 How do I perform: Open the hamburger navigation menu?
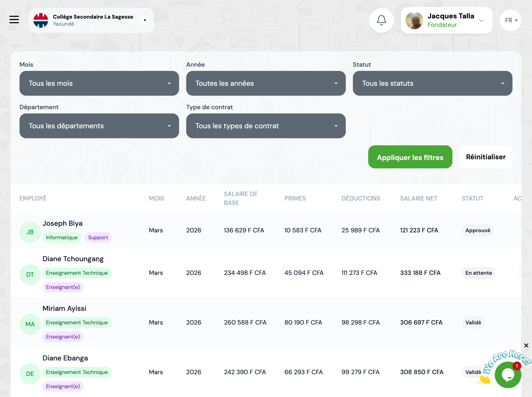[14, 19]
